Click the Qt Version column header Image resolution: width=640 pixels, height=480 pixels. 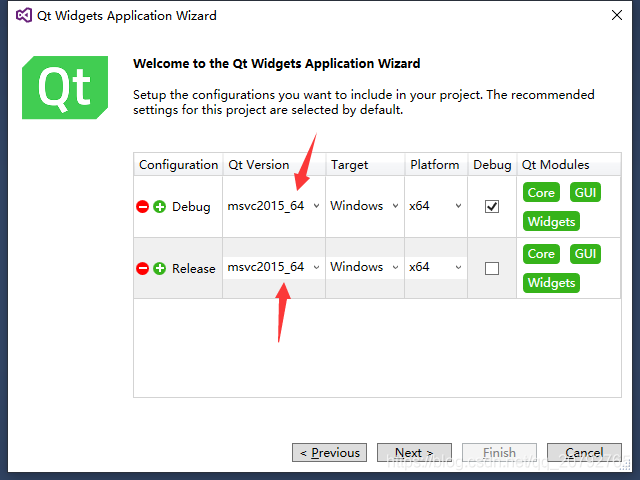pyautogui.click(x=274, y=164)
